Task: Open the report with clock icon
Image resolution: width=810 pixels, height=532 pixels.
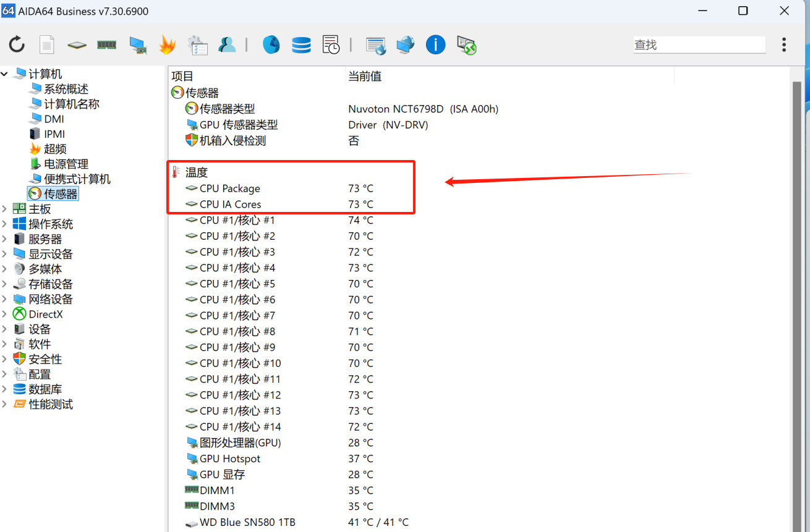Action: (331, 44)
